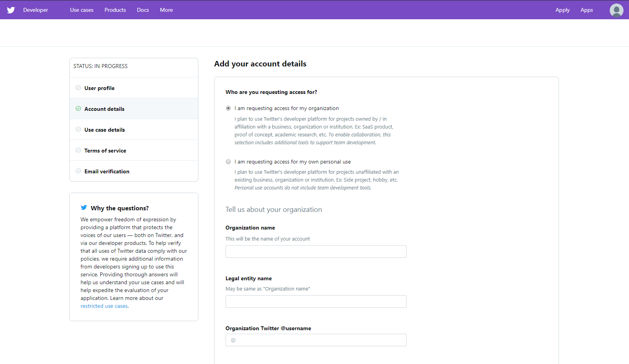Open the Apps link in header

point(586,10)
